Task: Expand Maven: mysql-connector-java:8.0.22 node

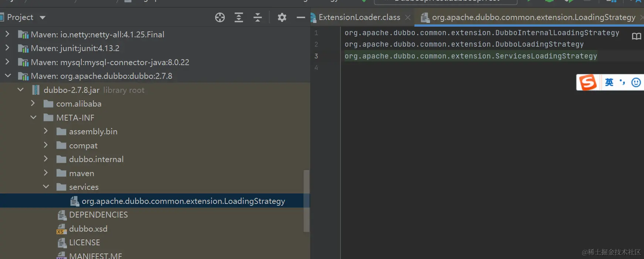Action: (7, 62)
